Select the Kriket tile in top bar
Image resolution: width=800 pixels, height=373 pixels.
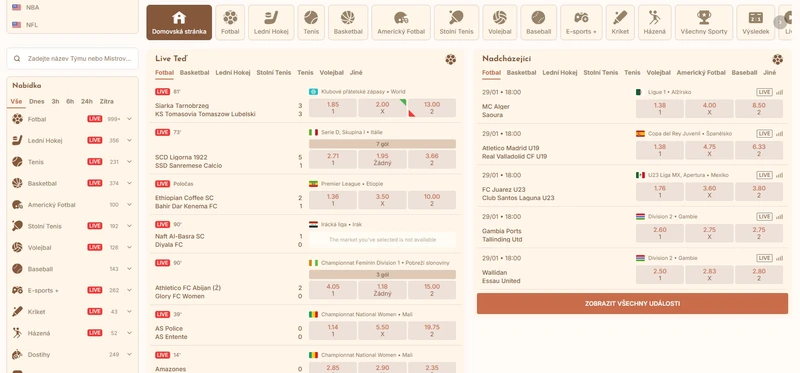[x=620, y=22]
